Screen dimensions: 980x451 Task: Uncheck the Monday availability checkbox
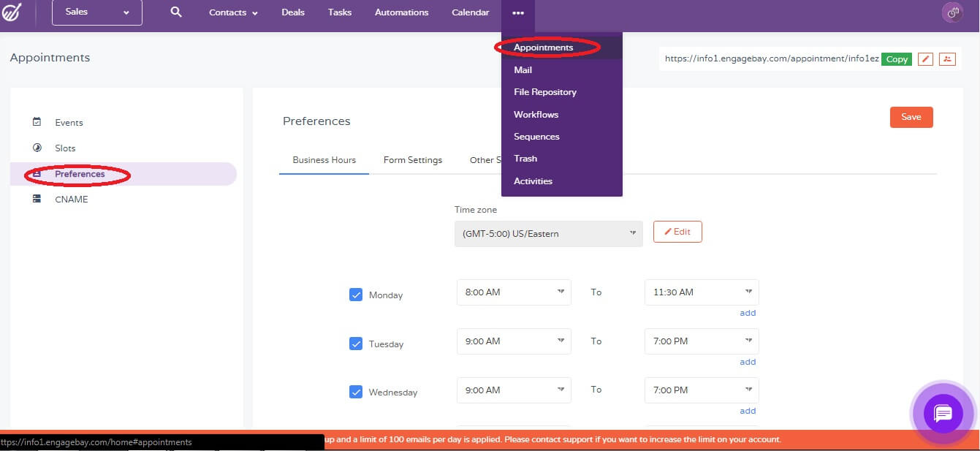[x=356, y=294]
